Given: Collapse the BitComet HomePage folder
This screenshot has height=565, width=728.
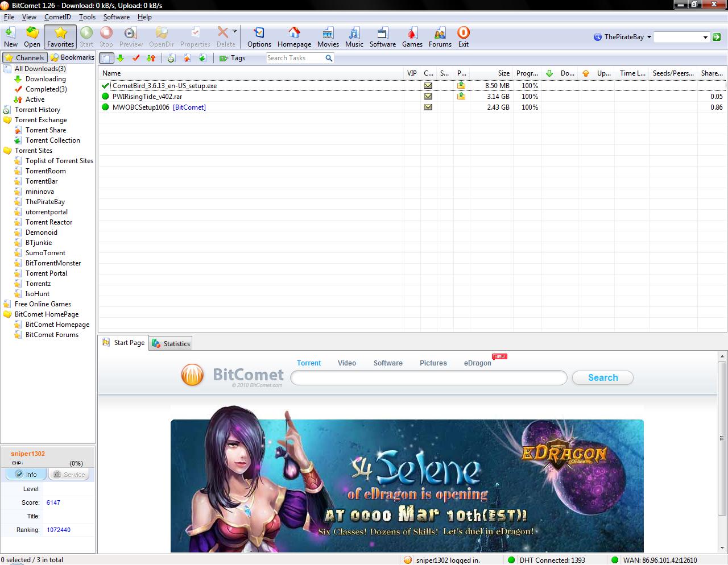Looking at the screenshot, I should [7, 314].
